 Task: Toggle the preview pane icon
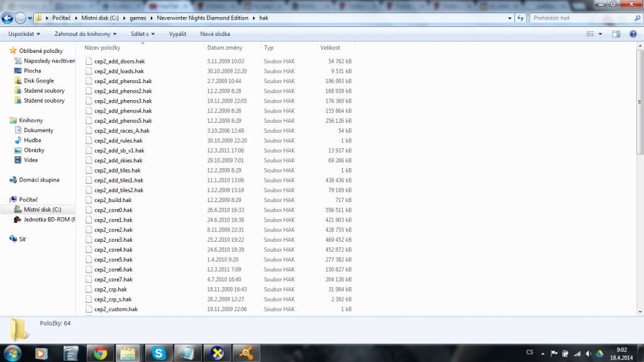[616, 34]
